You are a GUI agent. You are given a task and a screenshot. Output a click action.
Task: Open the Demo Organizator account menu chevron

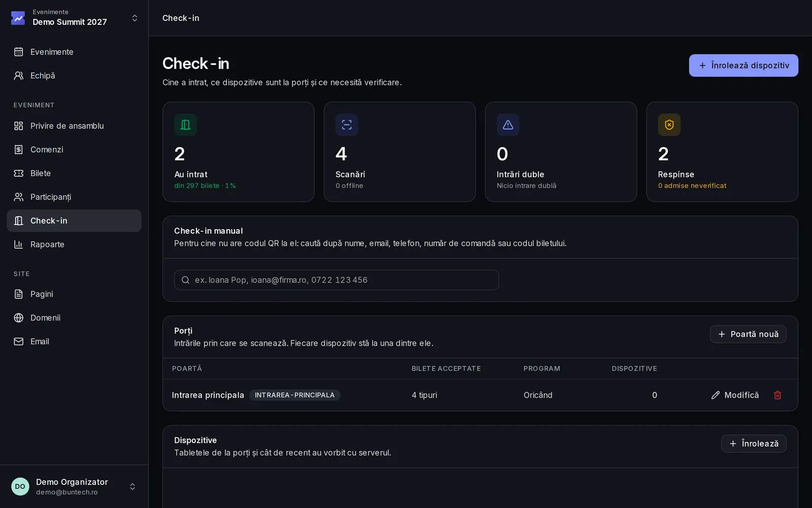click(132, 487)
